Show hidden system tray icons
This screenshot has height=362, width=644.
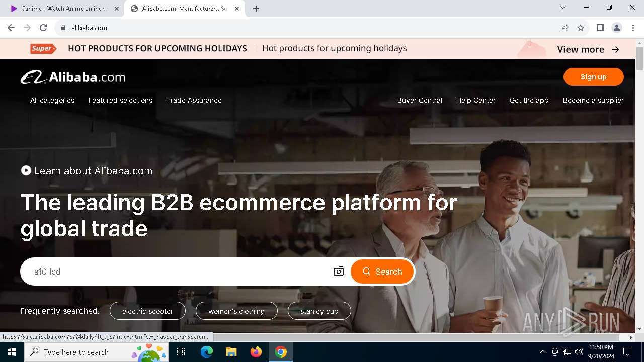(x=542, y=352)
